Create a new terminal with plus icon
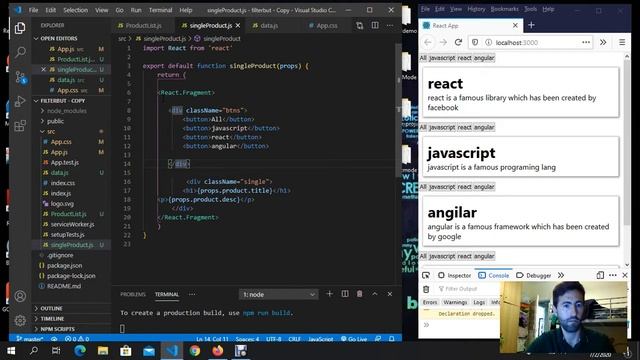This screenshot has height=360, width=640. tap(329, 294)
